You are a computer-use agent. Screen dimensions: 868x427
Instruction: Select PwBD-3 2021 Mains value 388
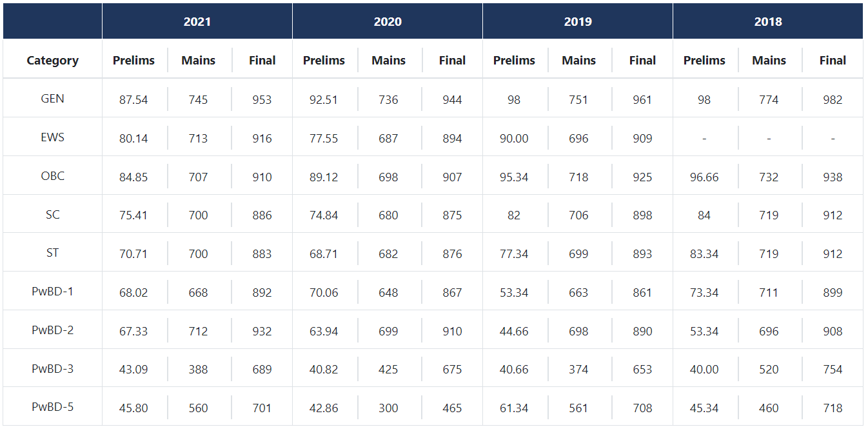click(x=198, y=370)
